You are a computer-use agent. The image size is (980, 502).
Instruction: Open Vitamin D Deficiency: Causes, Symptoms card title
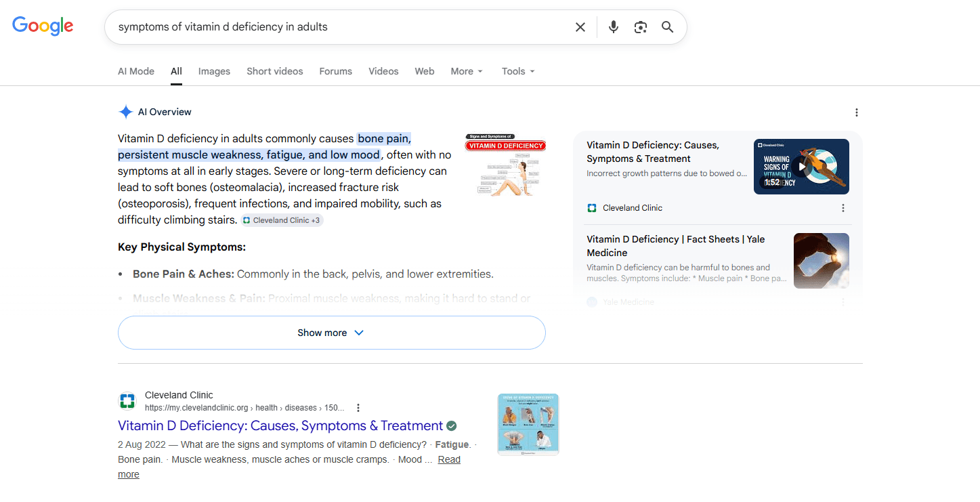pos(653,152)
